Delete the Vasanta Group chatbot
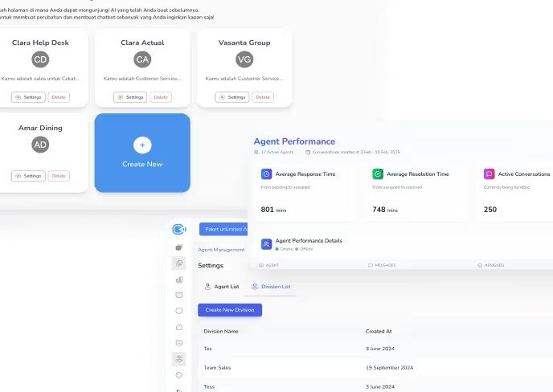 263,97
